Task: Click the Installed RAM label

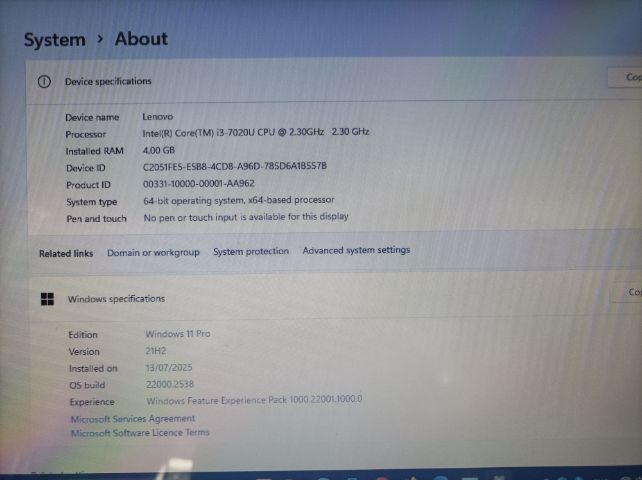Action: click(95, 151)
